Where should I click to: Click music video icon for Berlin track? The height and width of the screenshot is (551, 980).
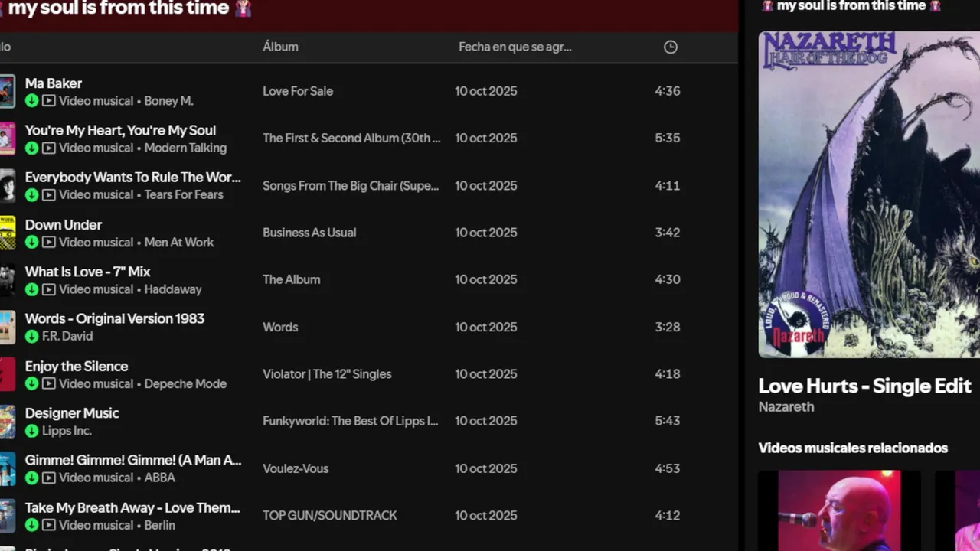click(49, 525)
